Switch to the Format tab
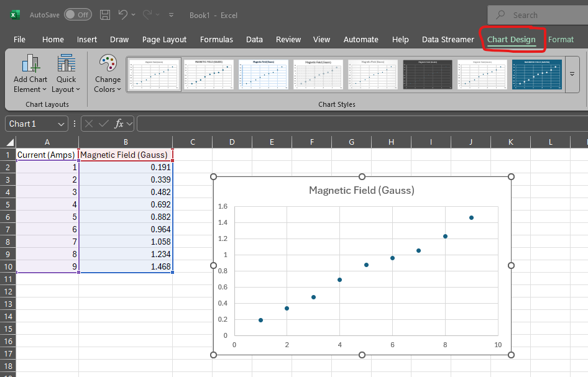The image size is (588, 377). point(561,39)
